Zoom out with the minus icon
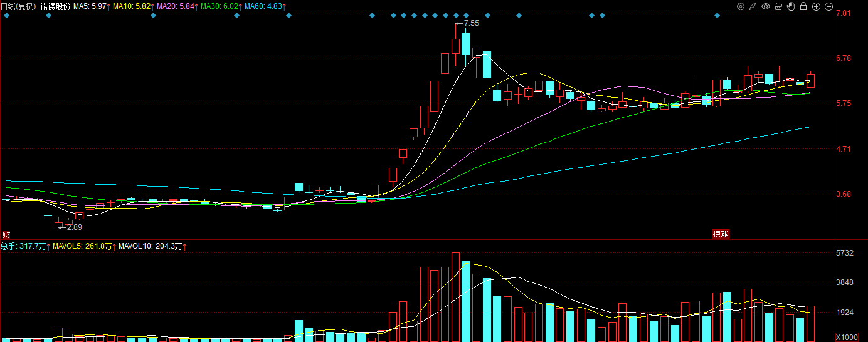 [828, 6]
